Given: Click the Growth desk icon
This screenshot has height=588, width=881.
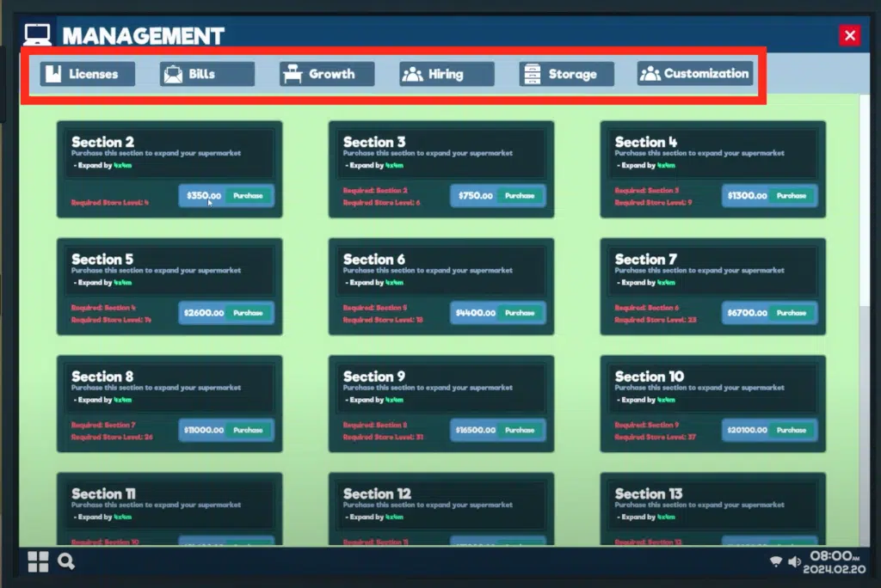Looking at the screenshot, I should pyautogui.click(x=293, y=74).
